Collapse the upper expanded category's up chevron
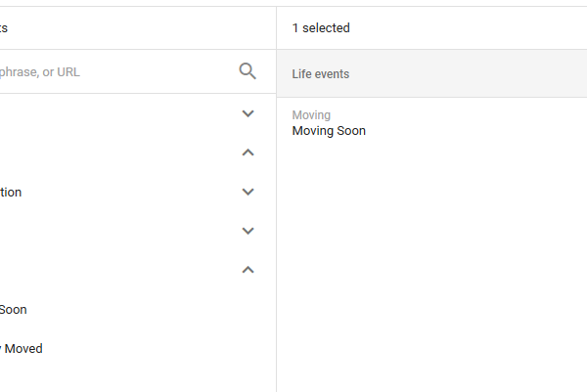 (248, 152)
